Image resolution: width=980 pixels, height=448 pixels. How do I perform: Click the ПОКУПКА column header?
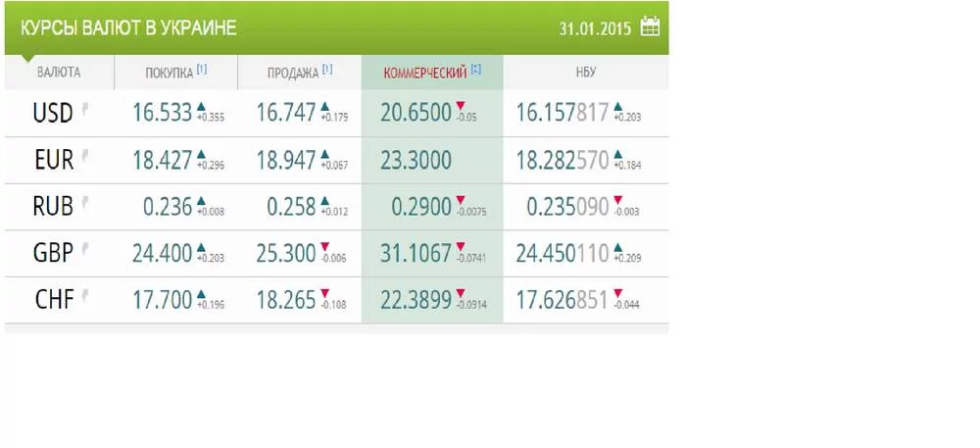169,73
